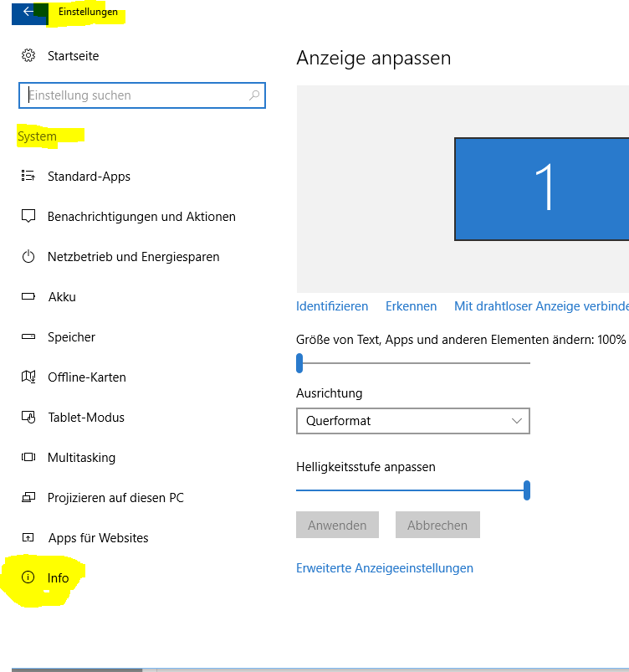The height and width of the screenshot is (672, 629).
Task: Click Mit drahtloser Anzeige verbinden link
Action: click(x=541, y=306)
